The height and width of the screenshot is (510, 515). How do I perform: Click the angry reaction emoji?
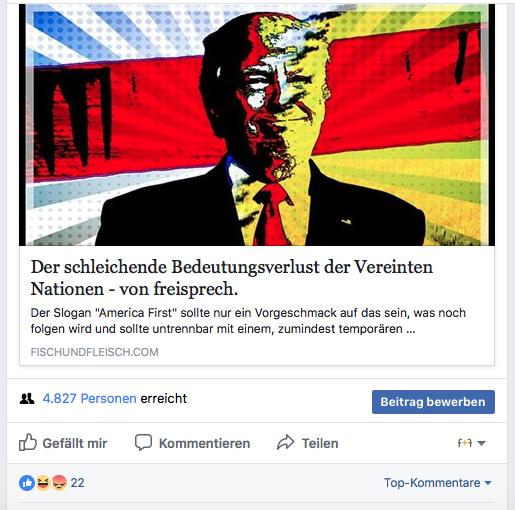[59, 483]
